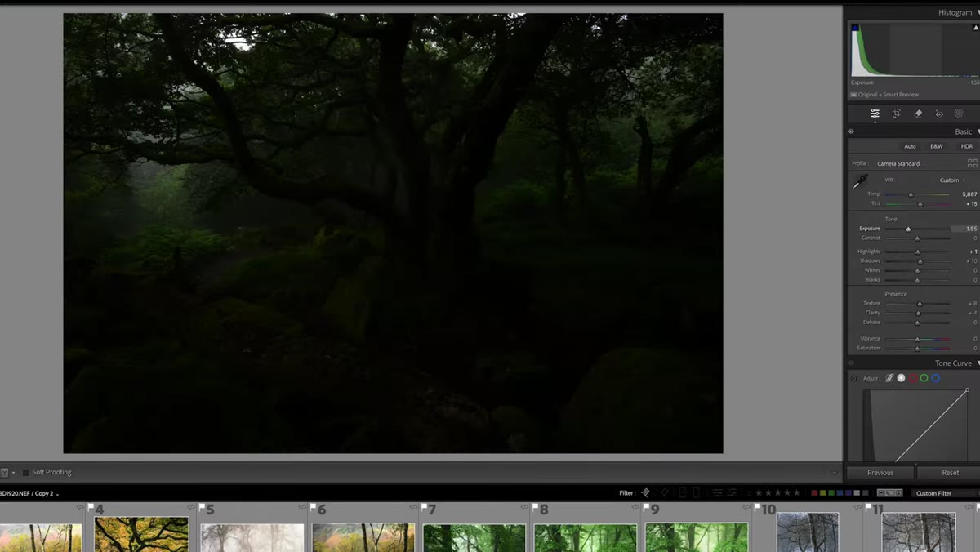Viewport: 980px width, 552px height.
Task: Select the white point curve channel
Action: pyautogui.click(x=901, y=378)
